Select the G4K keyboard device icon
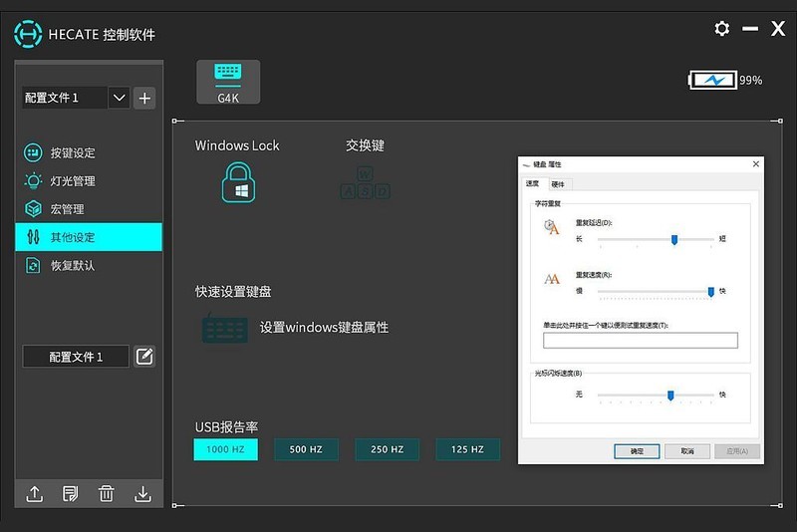 click(228, 82)
